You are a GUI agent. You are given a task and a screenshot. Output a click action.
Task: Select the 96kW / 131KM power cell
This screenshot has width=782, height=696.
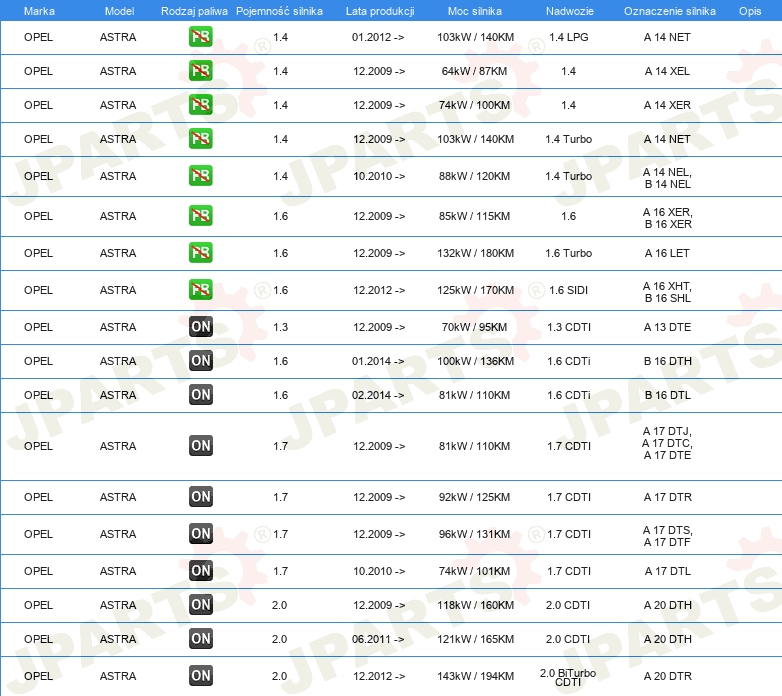[474, 534]
